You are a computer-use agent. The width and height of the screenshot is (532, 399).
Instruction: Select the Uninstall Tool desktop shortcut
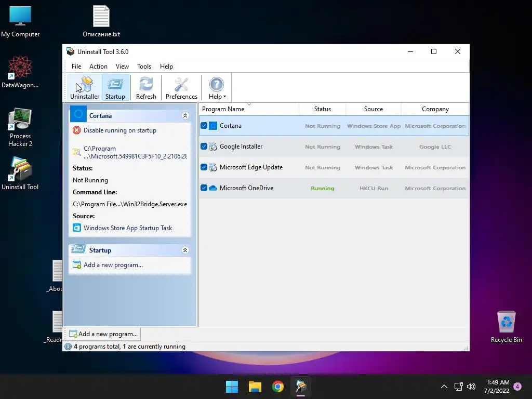(20, 173)
